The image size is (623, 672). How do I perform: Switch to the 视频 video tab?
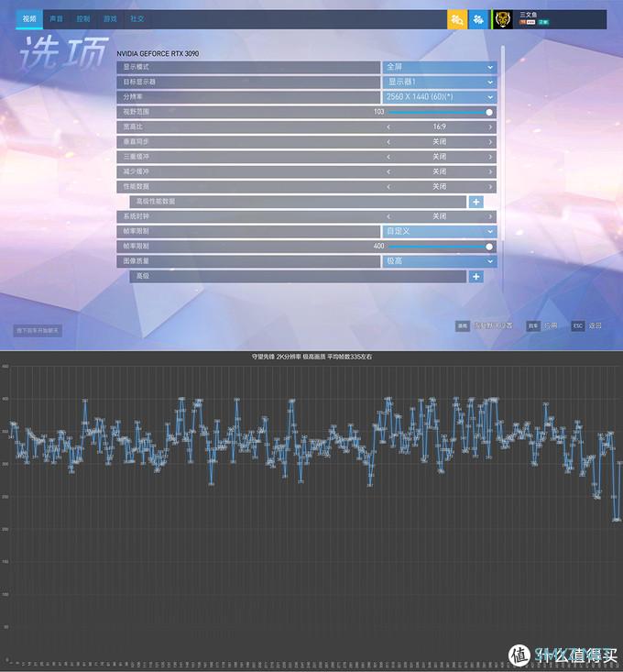(29, 19)
